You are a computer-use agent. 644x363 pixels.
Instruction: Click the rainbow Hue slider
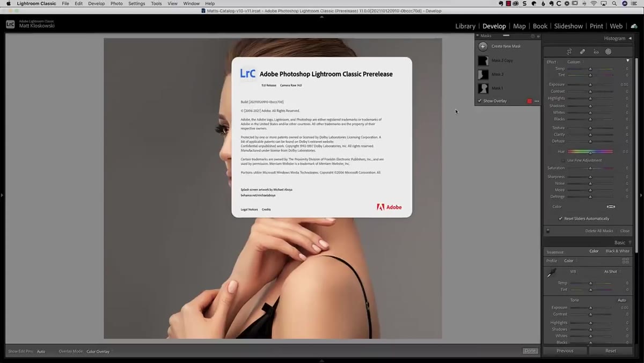(590, 152)
